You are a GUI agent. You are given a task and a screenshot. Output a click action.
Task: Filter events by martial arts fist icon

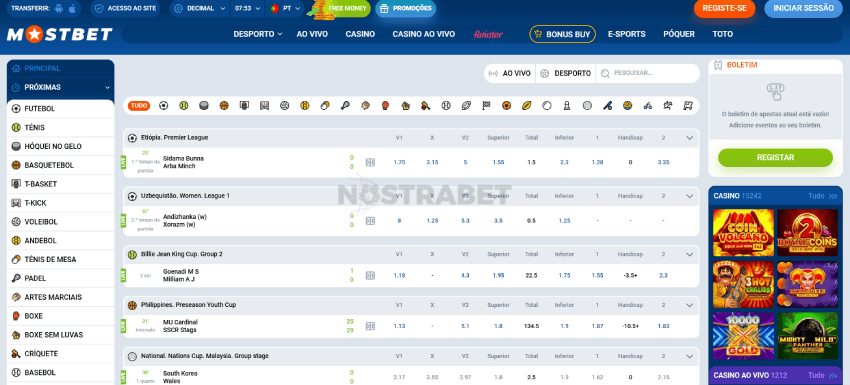[365, 106]
